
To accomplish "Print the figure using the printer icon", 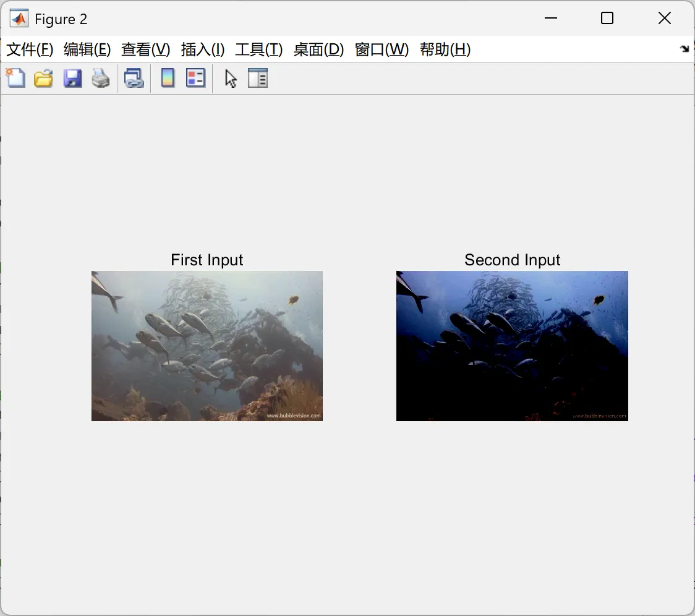I will (101, 79).
